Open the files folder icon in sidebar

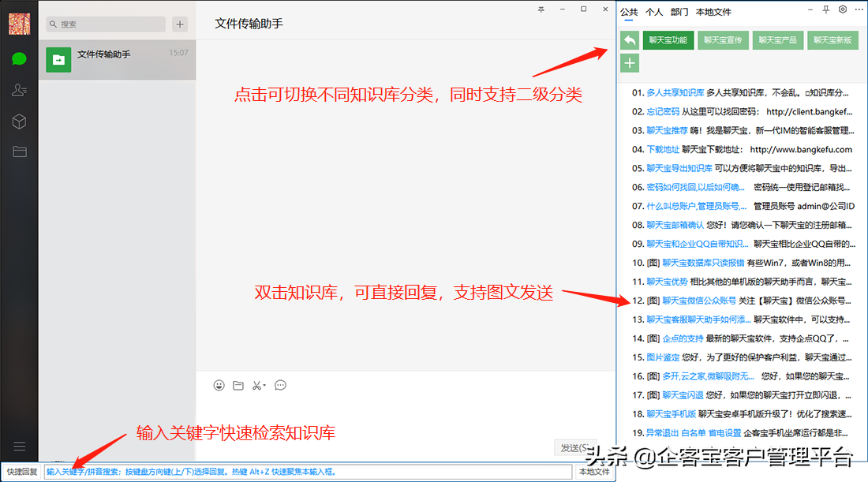click(x=20, y=151)
